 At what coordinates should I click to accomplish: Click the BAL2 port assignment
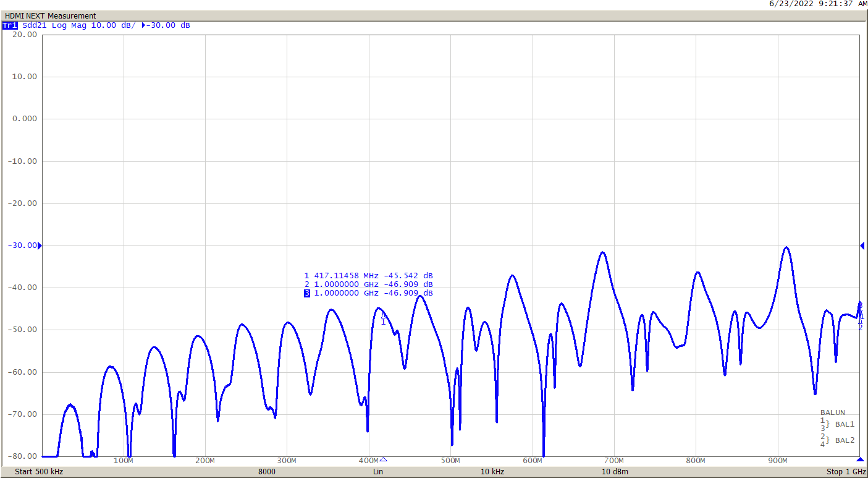tap(845, 440)
